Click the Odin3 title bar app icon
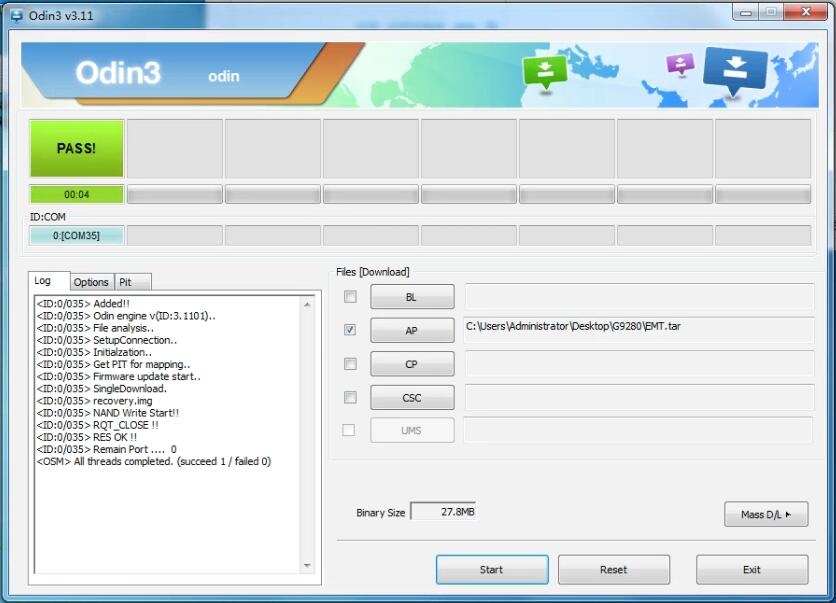The height and width of the screenshot is (603, 836). tap(17, 15)
